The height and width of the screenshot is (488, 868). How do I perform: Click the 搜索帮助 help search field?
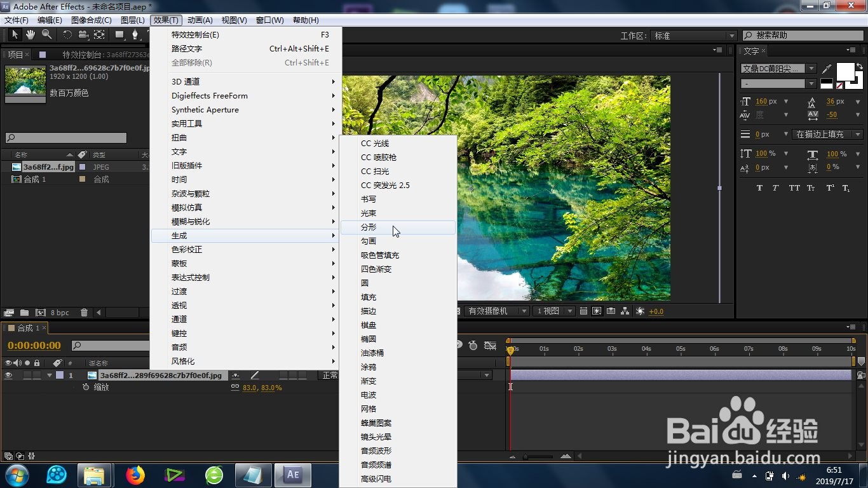point(803,36)
